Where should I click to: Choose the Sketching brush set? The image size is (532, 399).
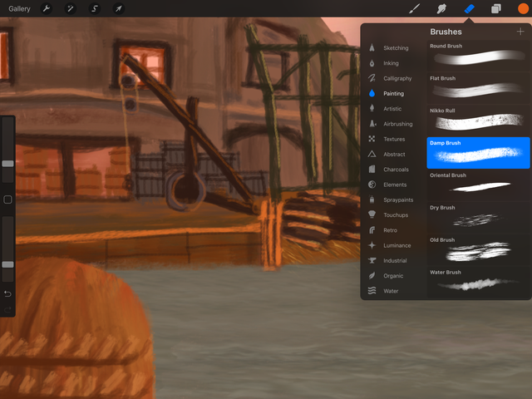pyautogui.click(x=391, y=48)
